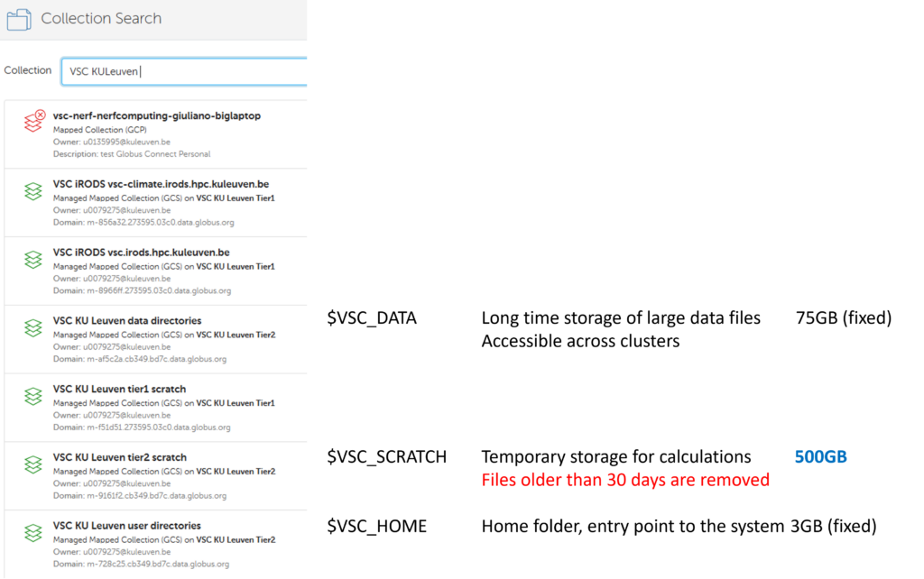Image resolution: width=924 pixels, height=579 pixels.
Task: Open the vsc-nerf-nerfcomputing-giuliano-biglaptop collection
Action: [156, 115]
